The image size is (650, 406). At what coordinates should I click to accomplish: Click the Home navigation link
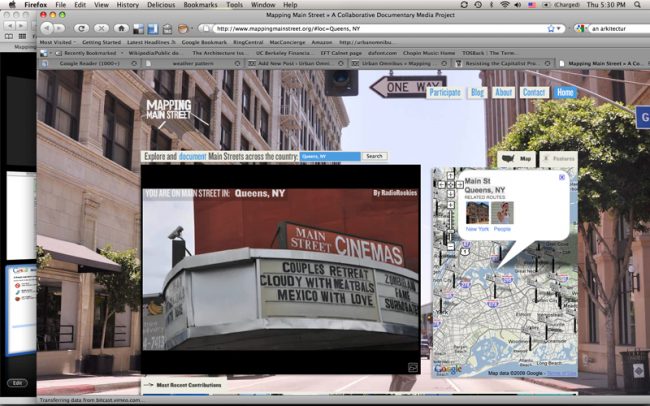[x=565, y=92]
